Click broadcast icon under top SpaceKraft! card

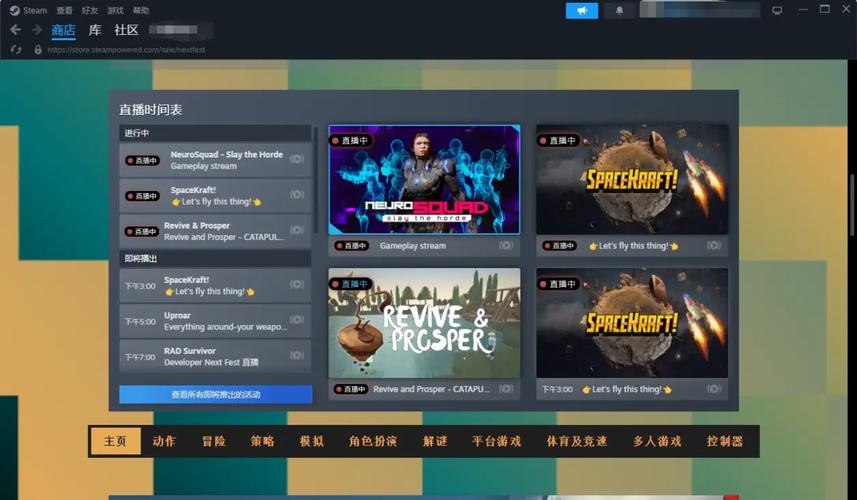[714, 245]
